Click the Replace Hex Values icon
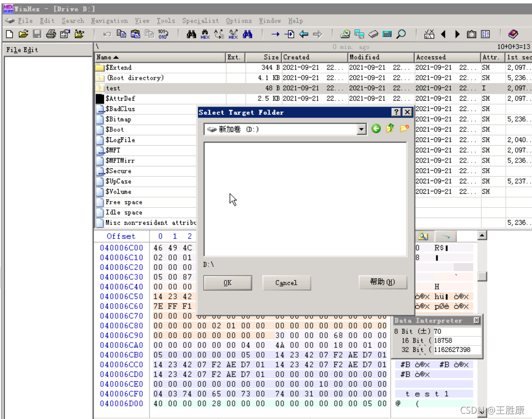The width and height of the screenshot is (532, 419). pyautogui.click(x=233, y=34)
